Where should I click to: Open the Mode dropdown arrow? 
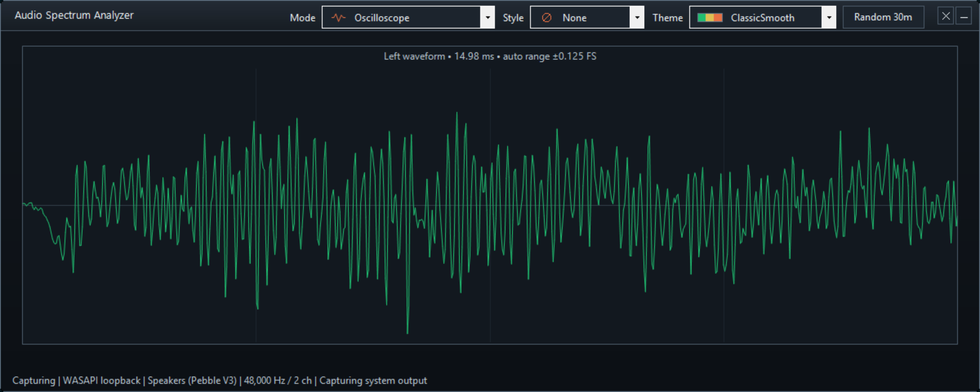[488, 17]
